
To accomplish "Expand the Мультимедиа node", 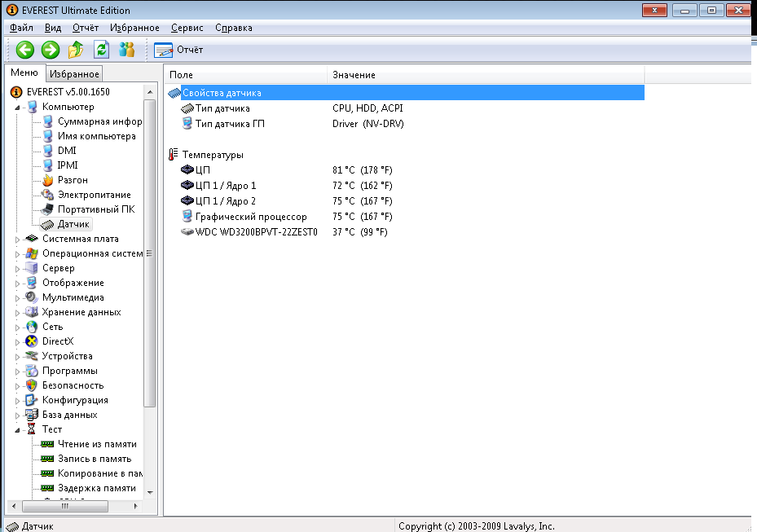I will 17,298.
